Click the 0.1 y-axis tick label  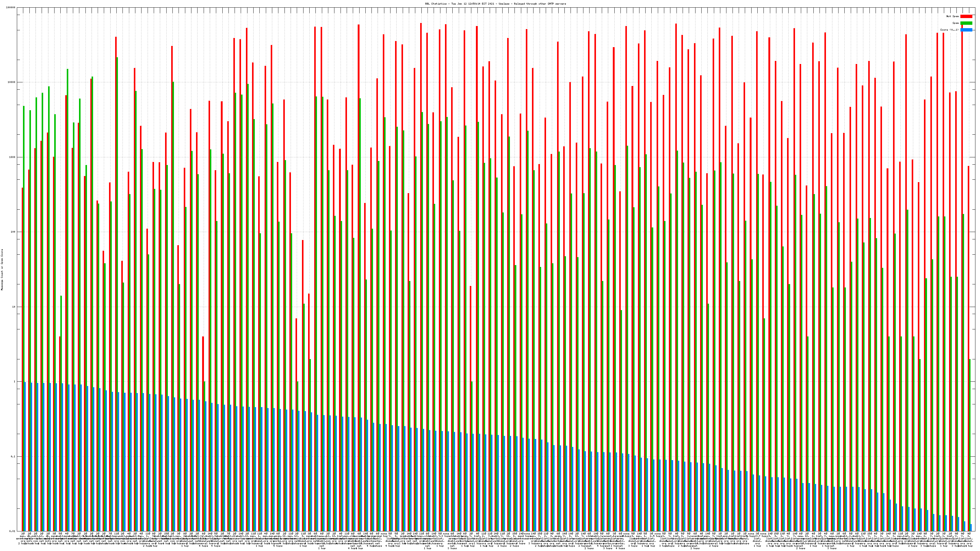(x=13, y=457)
